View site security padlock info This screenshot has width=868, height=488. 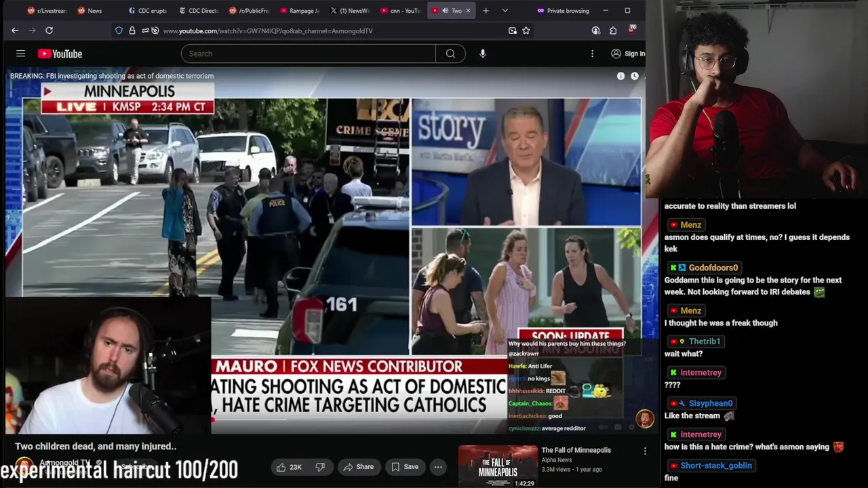point(132,30)
